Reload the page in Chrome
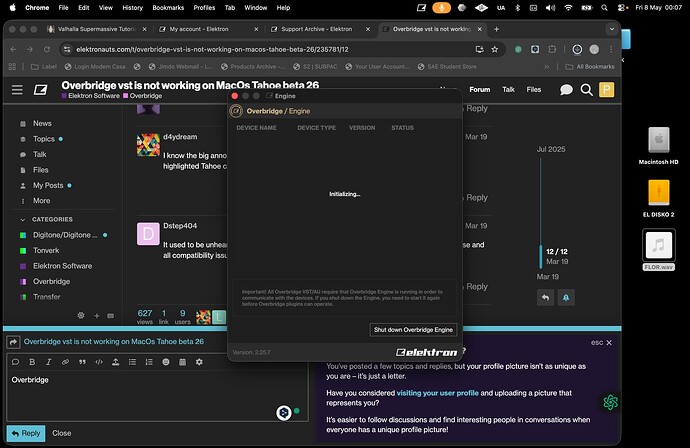690x448 pixels. point(47,49)
